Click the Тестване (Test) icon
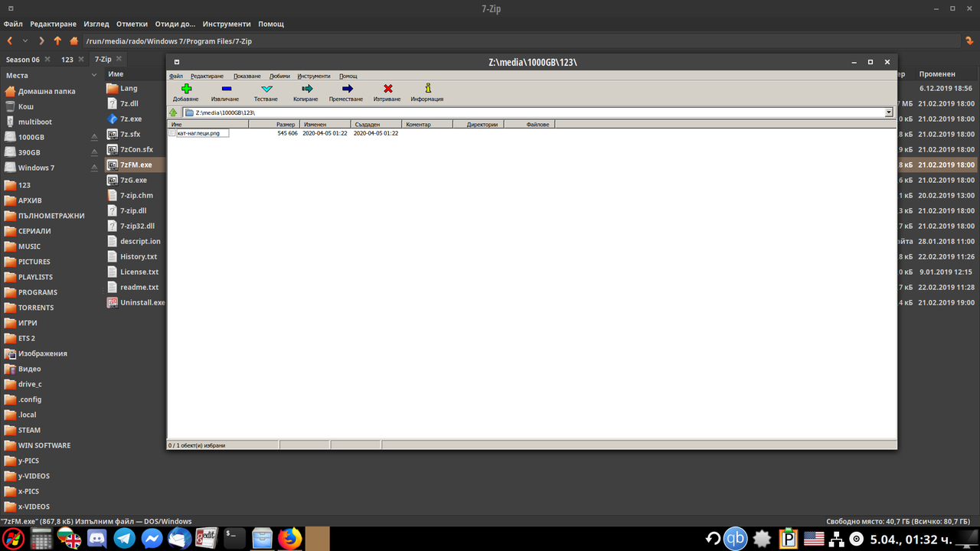This screenshot has width=980, height=551. tap(266, 89)
